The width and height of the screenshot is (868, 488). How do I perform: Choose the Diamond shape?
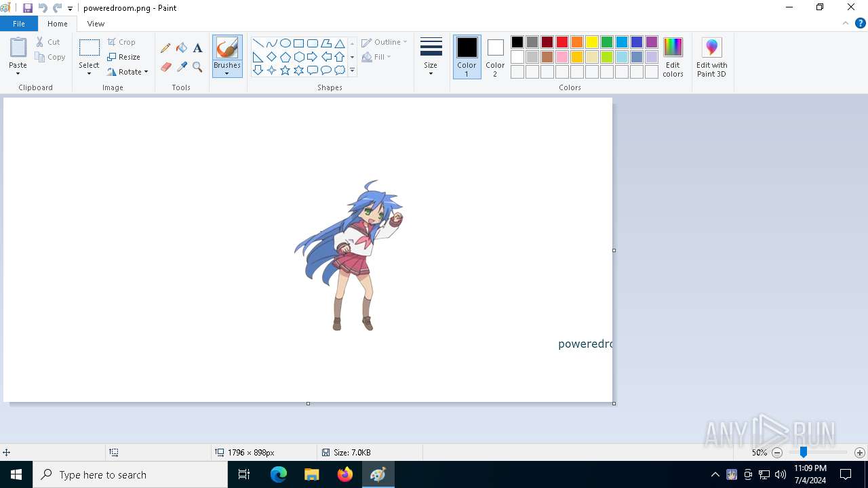271,57
